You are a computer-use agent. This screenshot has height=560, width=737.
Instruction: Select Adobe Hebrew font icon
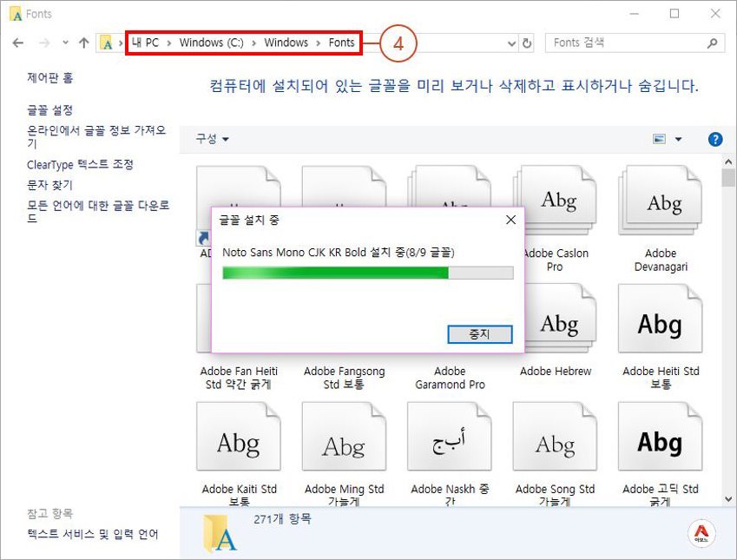click(x=559, y=320)
